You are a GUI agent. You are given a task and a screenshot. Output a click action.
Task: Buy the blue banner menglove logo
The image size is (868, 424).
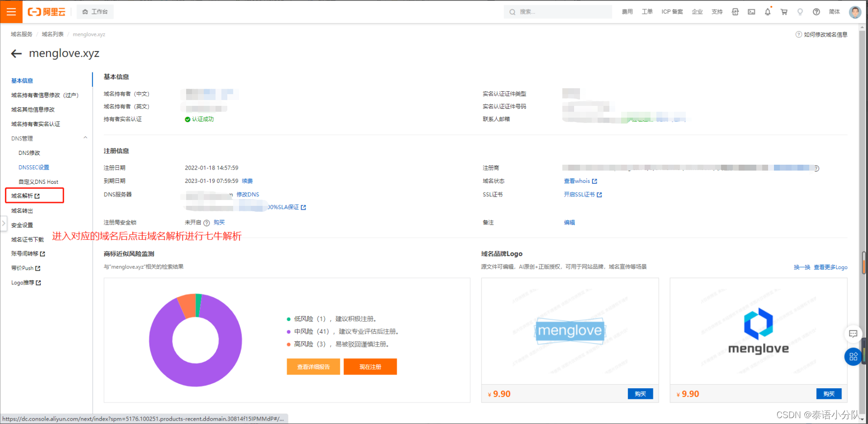click(640, 394)
